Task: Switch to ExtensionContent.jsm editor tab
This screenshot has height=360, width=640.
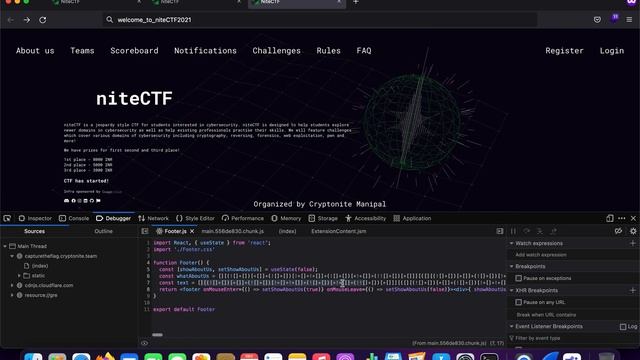Action: click(x=339, y=231)
